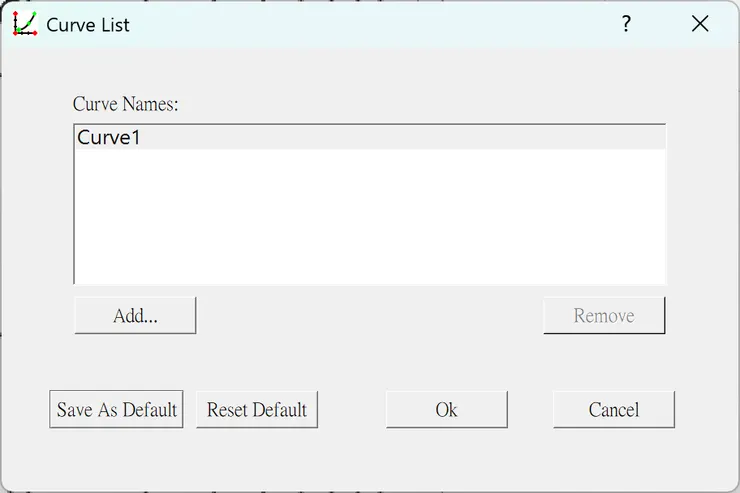Click the Add... button
The width and height of the screenshot is (740, 493).
(x=135, y=316)
